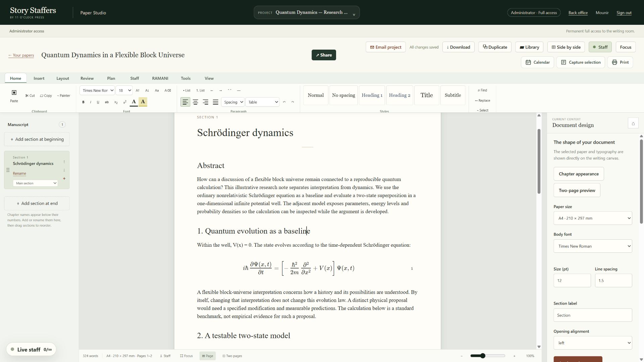Open the RAMANI ribbon tab

(160, 78)
